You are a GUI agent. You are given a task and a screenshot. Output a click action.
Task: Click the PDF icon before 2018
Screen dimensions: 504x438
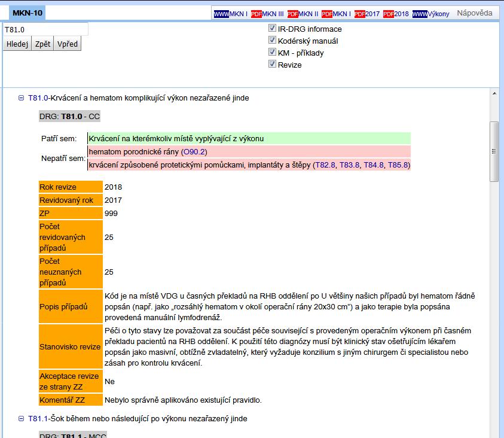pos(388,14)
